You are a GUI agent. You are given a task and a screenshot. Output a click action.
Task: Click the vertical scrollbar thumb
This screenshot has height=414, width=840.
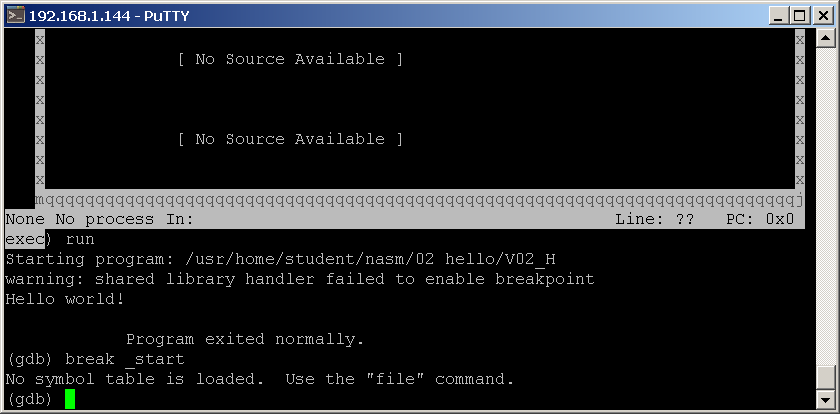coord(824,378)
